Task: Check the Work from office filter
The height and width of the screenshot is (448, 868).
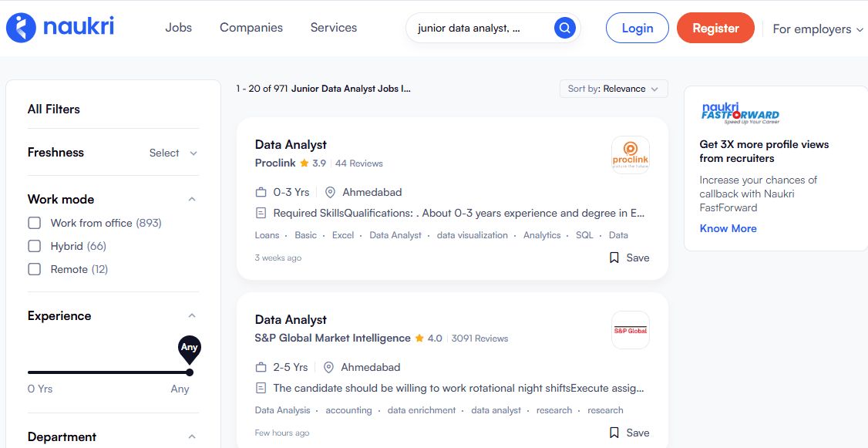Action: click(x=34, y=222)
